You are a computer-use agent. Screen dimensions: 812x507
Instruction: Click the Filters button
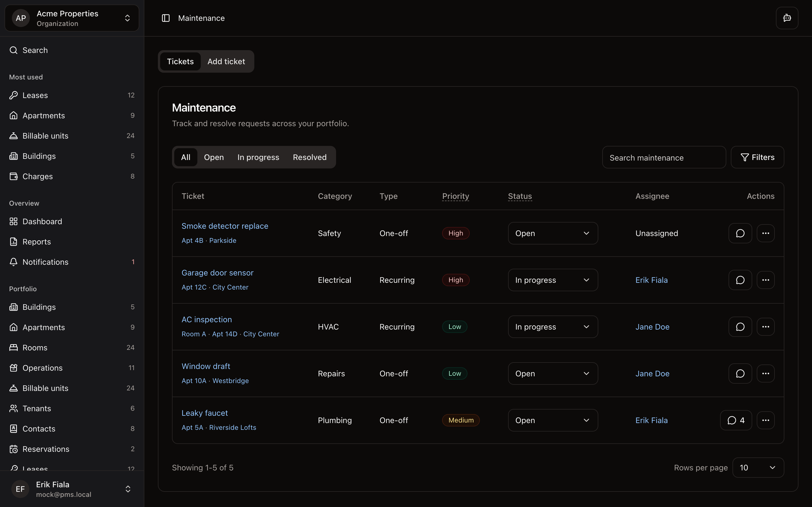click(757, 157)
